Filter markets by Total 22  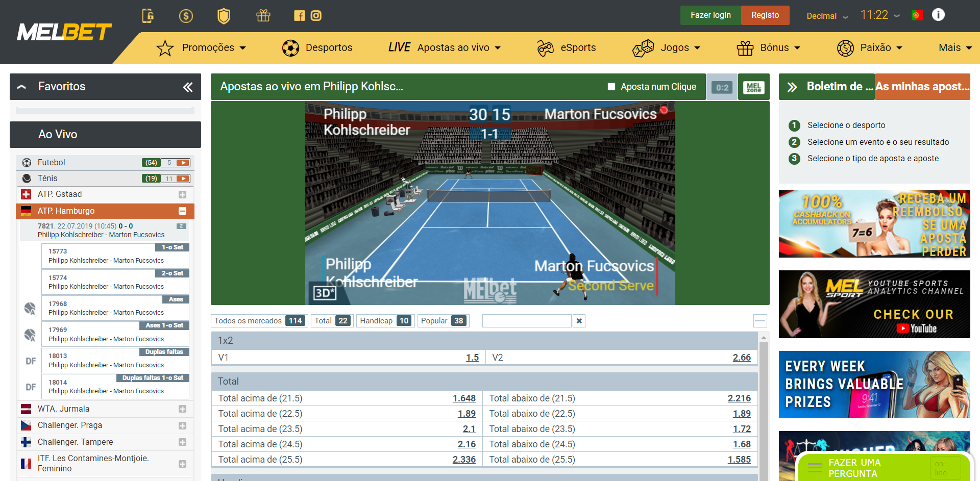click(x=332, y=321)
